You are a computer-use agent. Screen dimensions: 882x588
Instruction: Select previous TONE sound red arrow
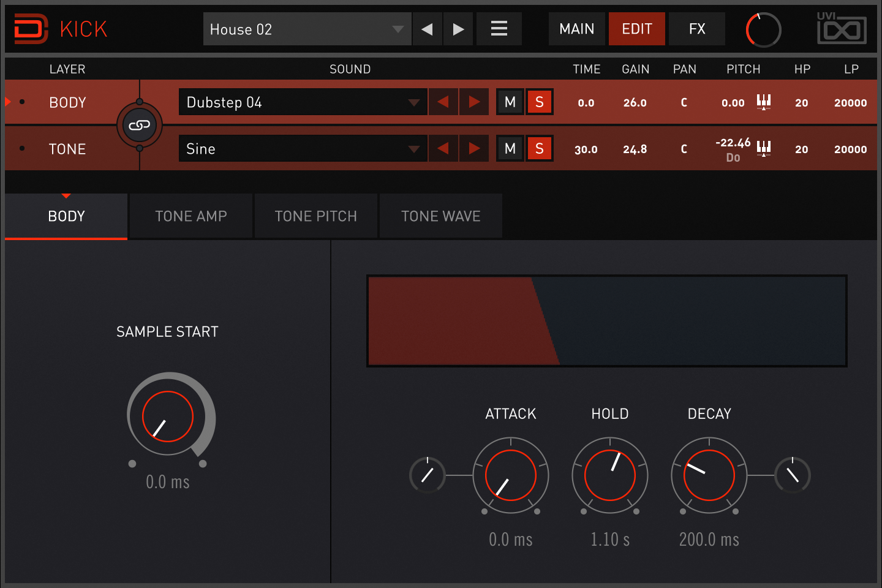[x=443, y=148]
